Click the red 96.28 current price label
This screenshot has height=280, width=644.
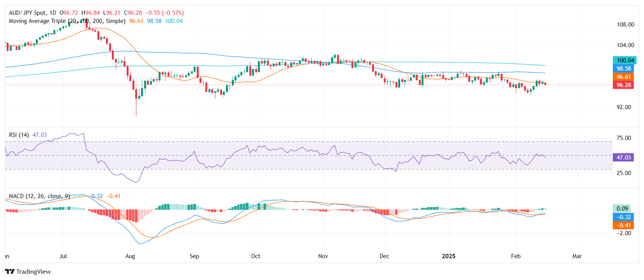coord(623,85)
